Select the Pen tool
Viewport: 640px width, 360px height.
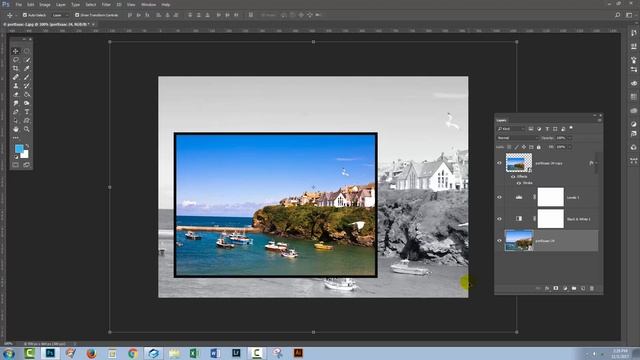[x=16, y=112]
